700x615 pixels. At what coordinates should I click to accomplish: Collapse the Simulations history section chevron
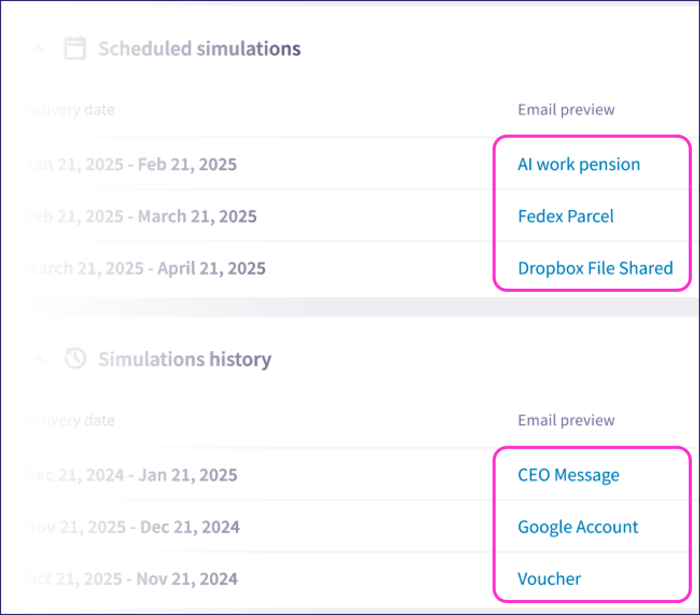[x=38, y=359]
